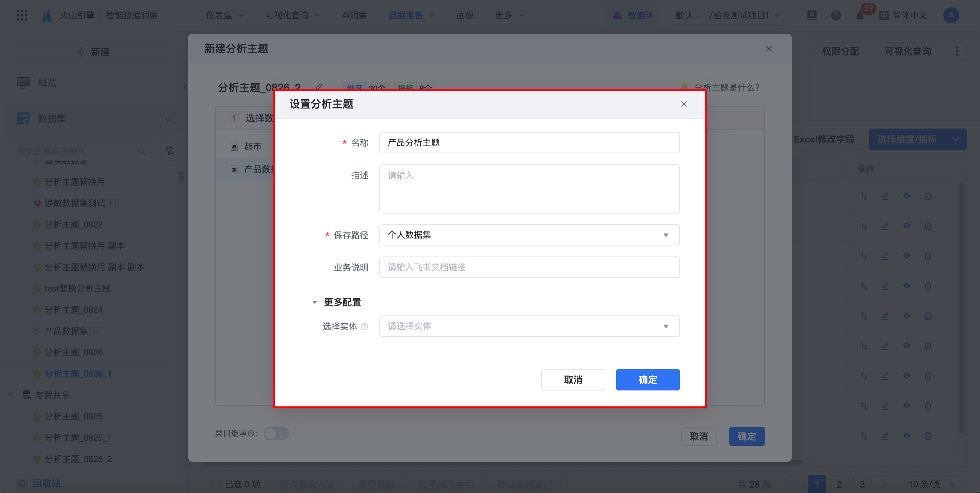Click the help icon beside 选择实体

(364, 326)
